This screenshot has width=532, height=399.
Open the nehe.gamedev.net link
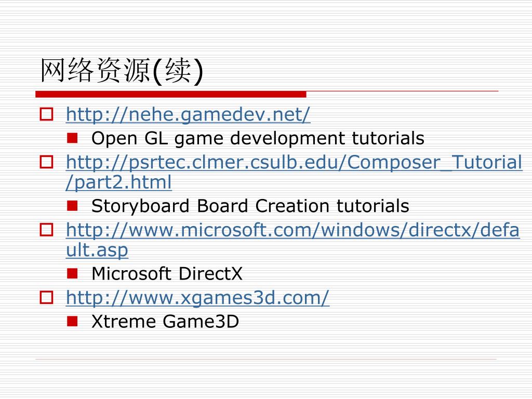coord(188,115)
